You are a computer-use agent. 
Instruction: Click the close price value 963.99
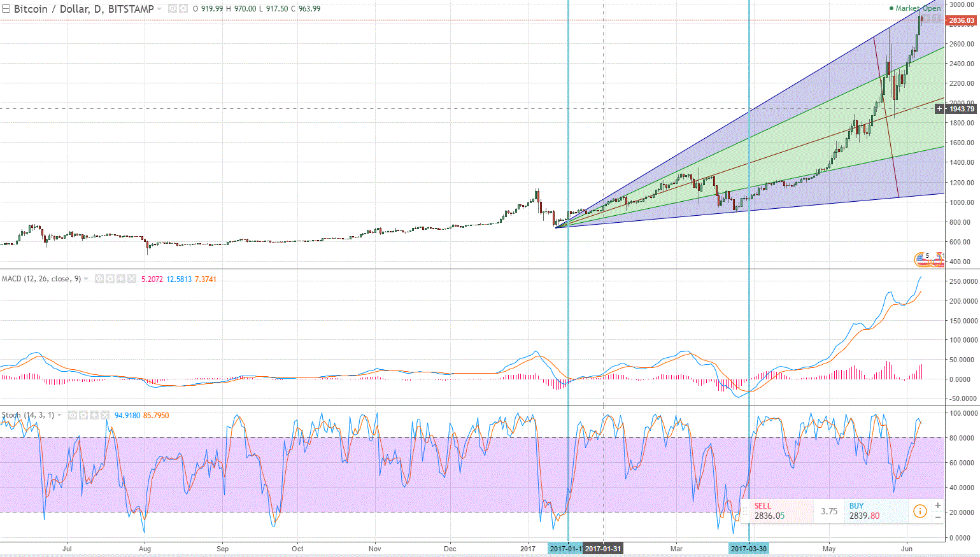pyautogui.click(x=309, y=9)
